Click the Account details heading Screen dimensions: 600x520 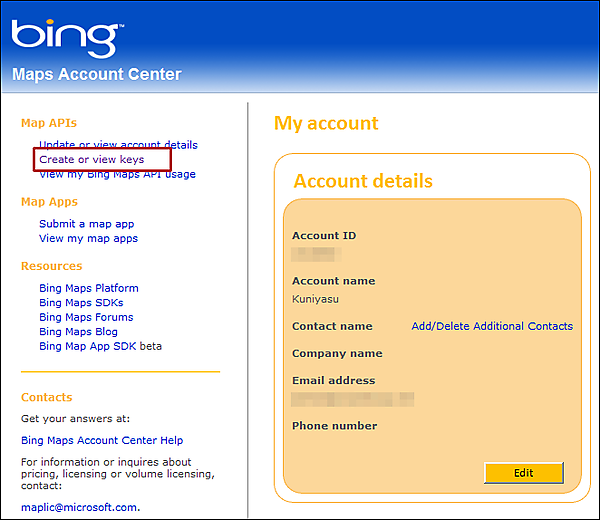point(363,181)
